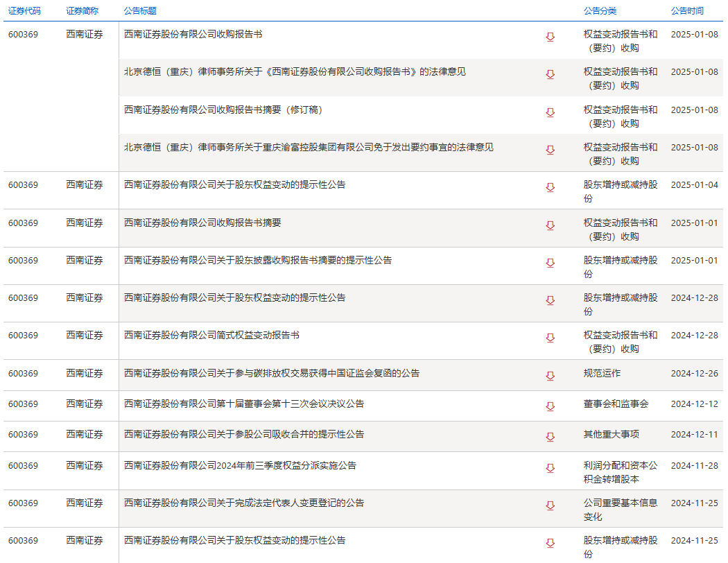The image size is (728, 563).
Task: Click the date 2025-01-04
Action: [695, 184]
